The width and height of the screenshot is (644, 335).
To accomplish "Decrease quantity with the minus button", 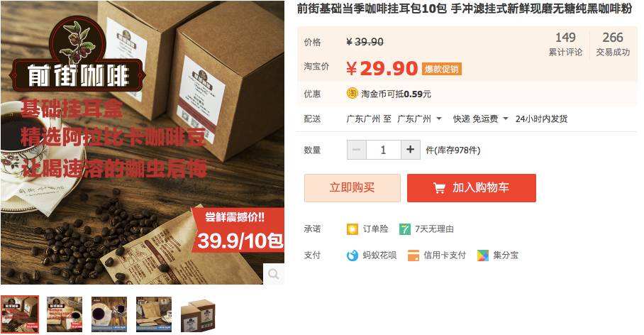I will [x=357, y=150].
